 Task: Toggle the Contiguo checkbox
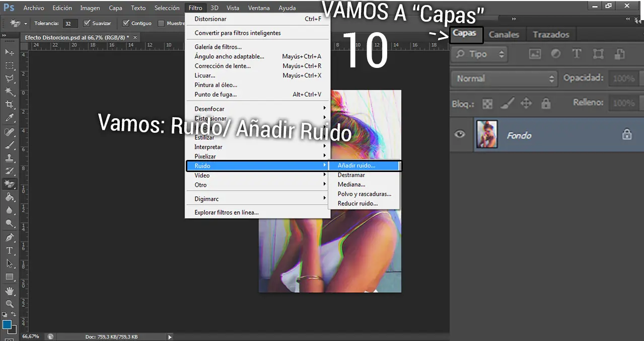(126, 23)
